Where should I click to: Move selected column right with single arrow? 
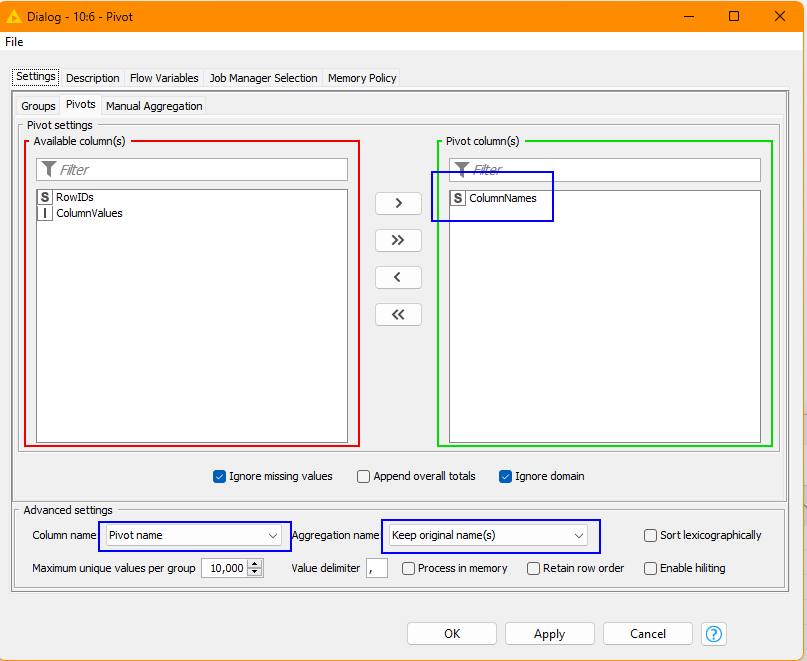(x=398, y=203)
